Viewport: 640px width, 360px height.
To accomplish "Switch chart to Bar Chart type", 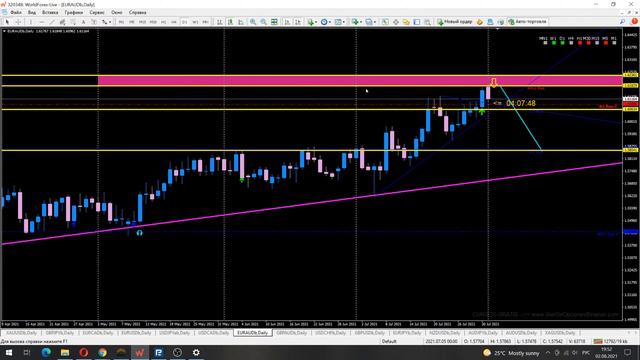I will point(220,22).
